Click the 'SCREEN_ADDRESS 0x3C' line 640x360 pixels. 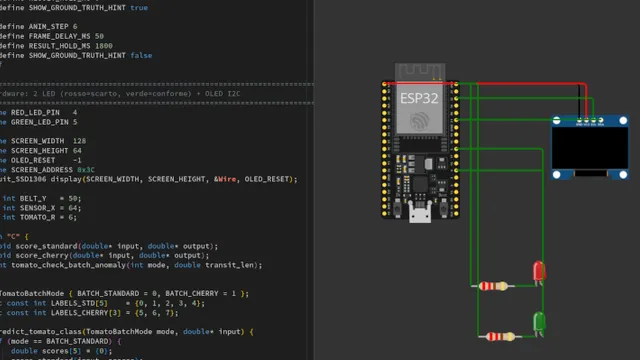pyautogui.click(x=47, y=169)
